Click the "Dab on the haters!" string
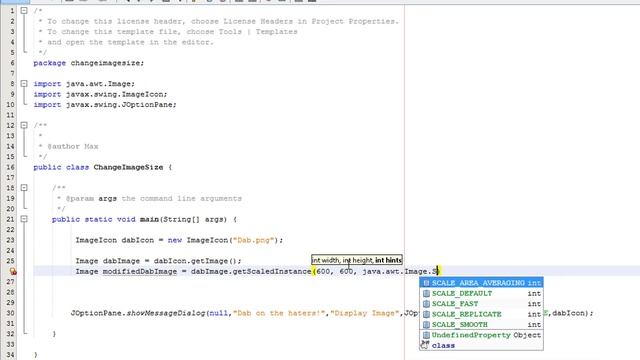The height and width of the screenshot is (360, 640). click(x=279, y=313)
